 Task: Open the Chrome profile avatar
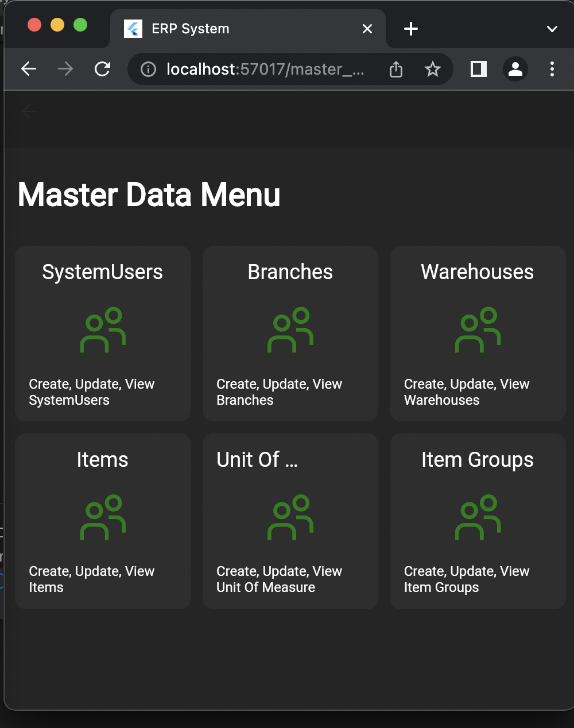tap(515, 69)
